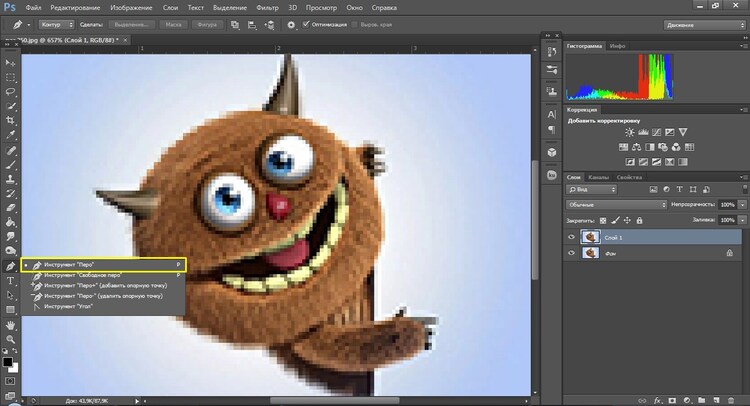Switch to the Каналы tab
Screen dimensions: 750x406
[x=598, y=177]
